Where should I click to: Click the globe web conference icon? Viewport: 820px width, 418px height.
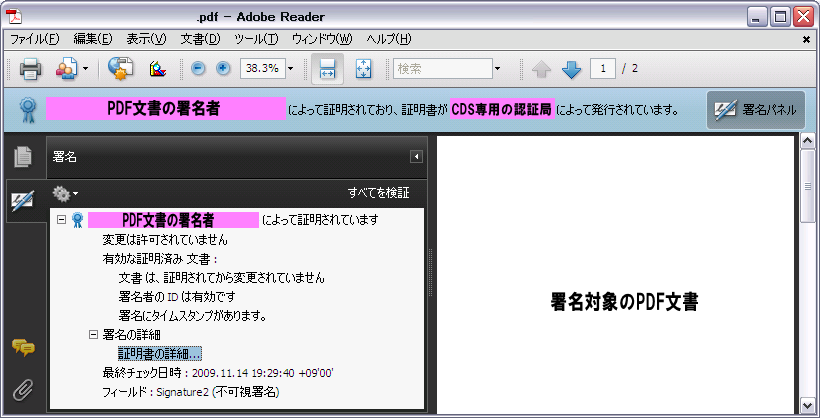[x=120, y=69]
